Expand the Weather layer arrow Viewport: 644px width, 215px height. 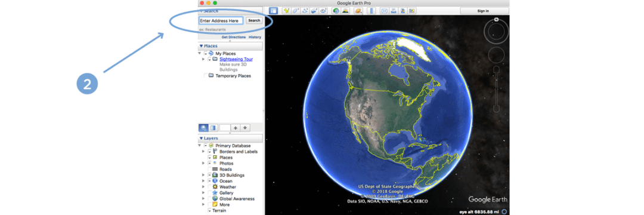click(x=203, y=187)
